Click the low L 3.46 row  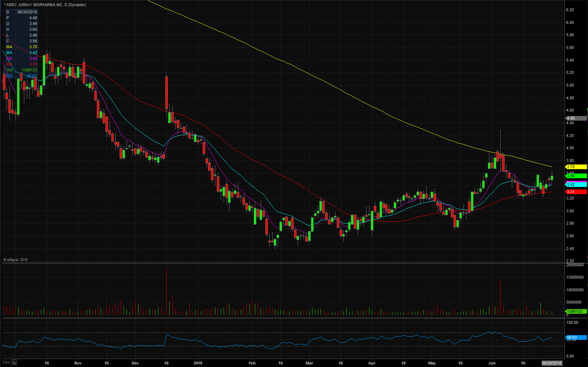(21, 35)
